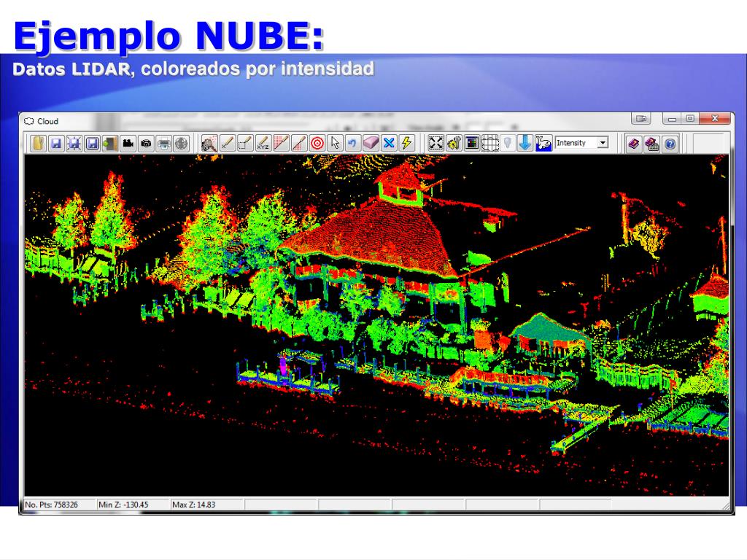Viewport: 747px width, 560px height.
Task: Fit view with the four-arrows extents icon
Action: [436, 143]
